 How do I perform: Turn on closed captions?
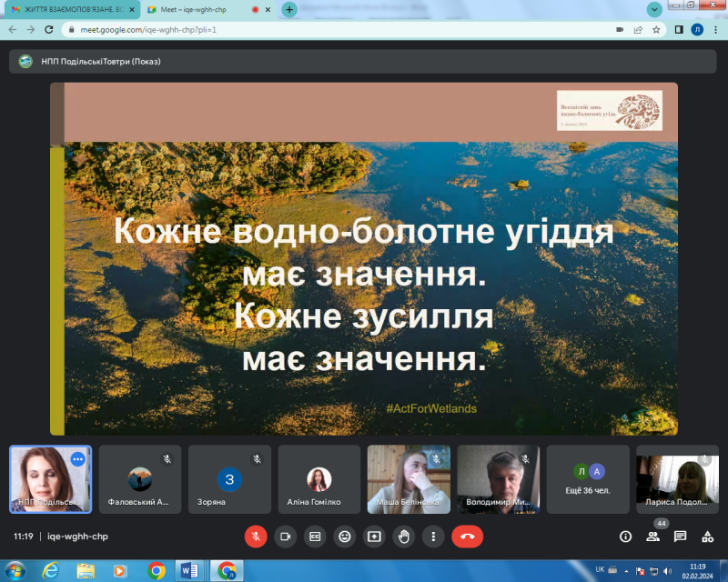click(x=315, y=537)
